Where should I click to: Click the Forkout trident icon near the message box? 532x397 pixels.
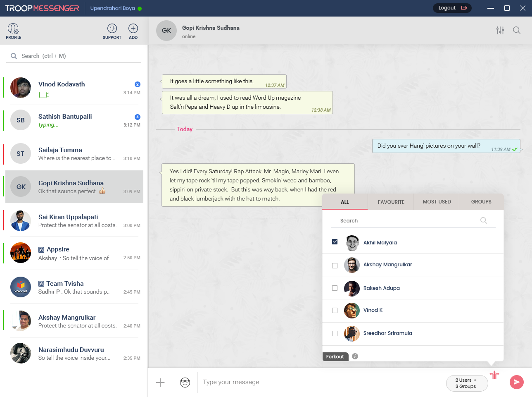coord(494,375)
